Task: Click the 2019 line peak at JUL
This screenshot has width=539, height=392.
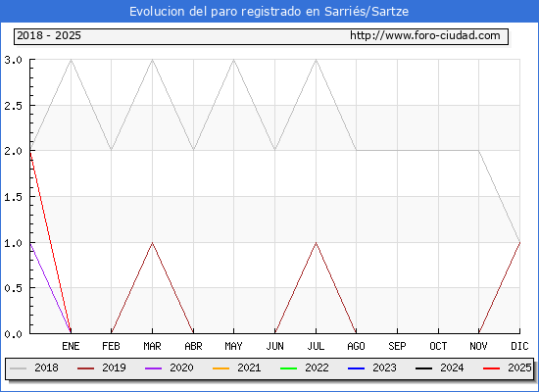Action: [x=316, y=243]
